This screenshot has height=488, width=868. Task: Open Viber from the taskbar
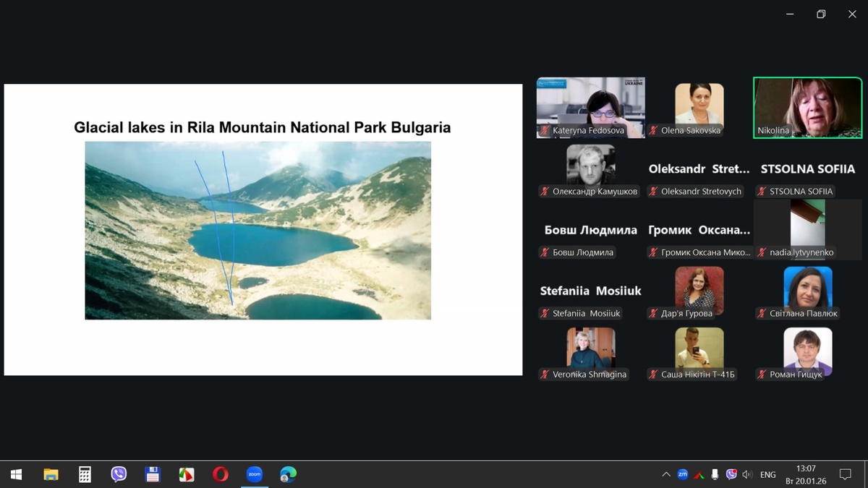click(119, 474)
